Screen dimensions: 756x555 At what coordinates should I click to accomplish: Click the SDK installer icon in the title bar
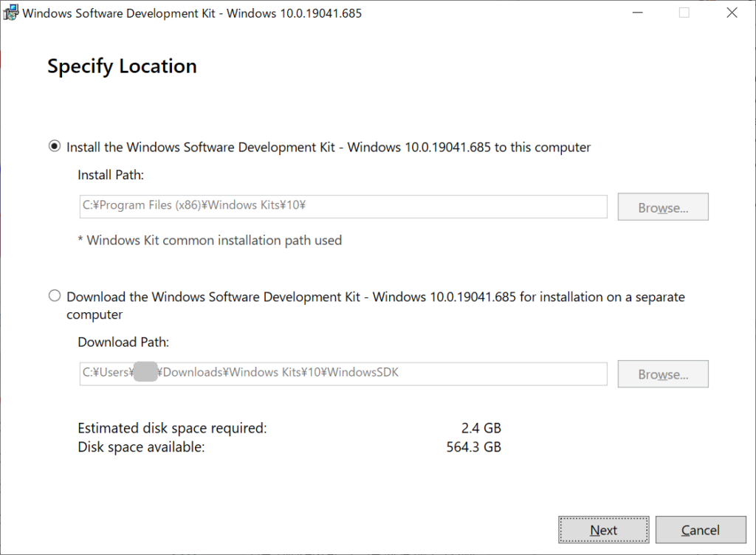(11, 13)
